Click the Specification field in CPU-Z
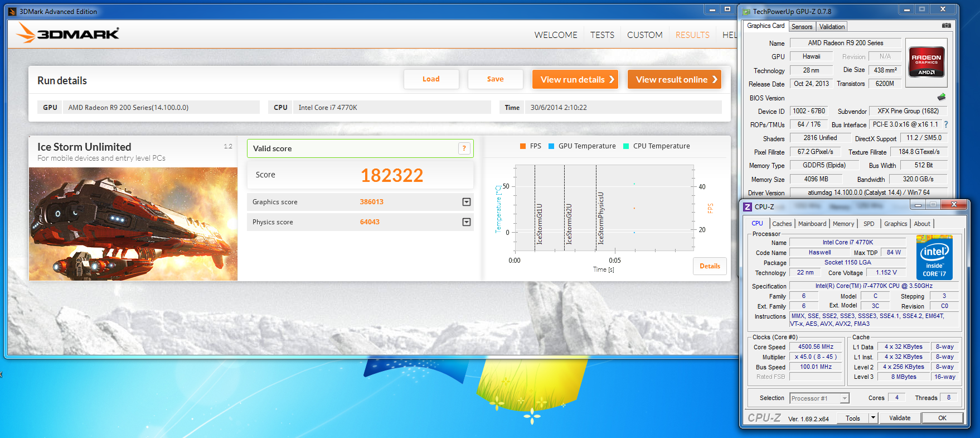This screenshot has height=438, width=980. 874,286
